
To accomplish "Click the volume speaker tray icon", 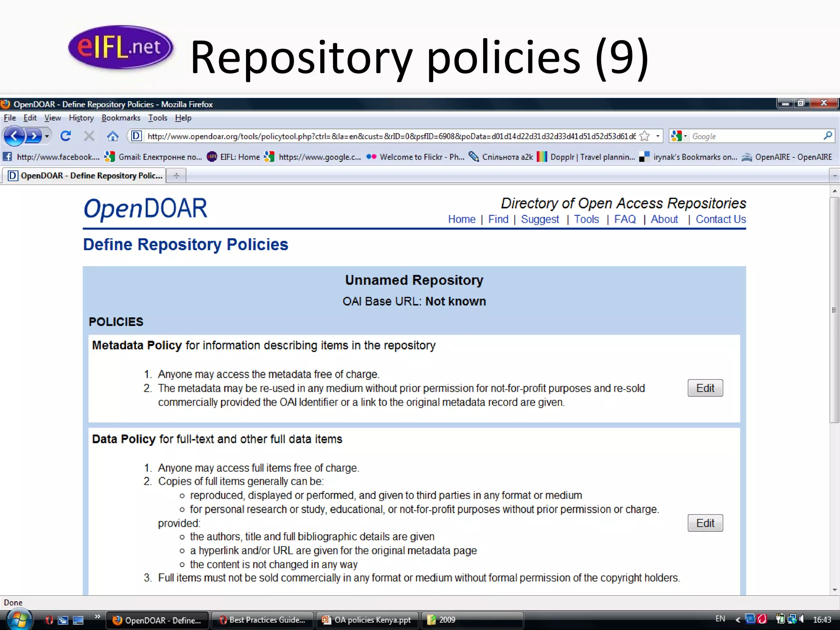I will (x=801, y=619).
